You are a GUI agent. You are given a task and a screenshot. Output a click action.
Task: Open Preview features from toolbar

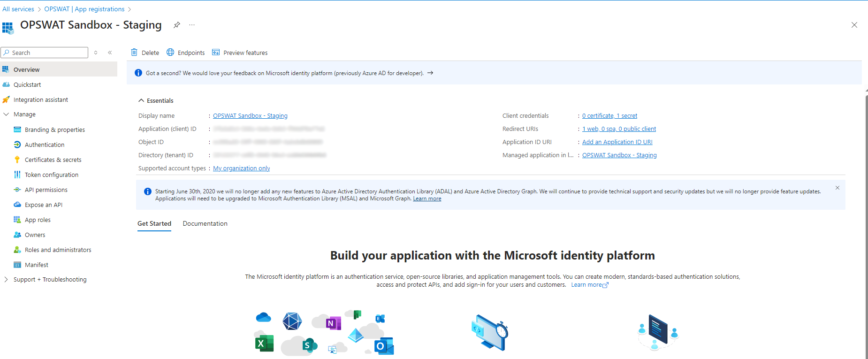[240, 53]
